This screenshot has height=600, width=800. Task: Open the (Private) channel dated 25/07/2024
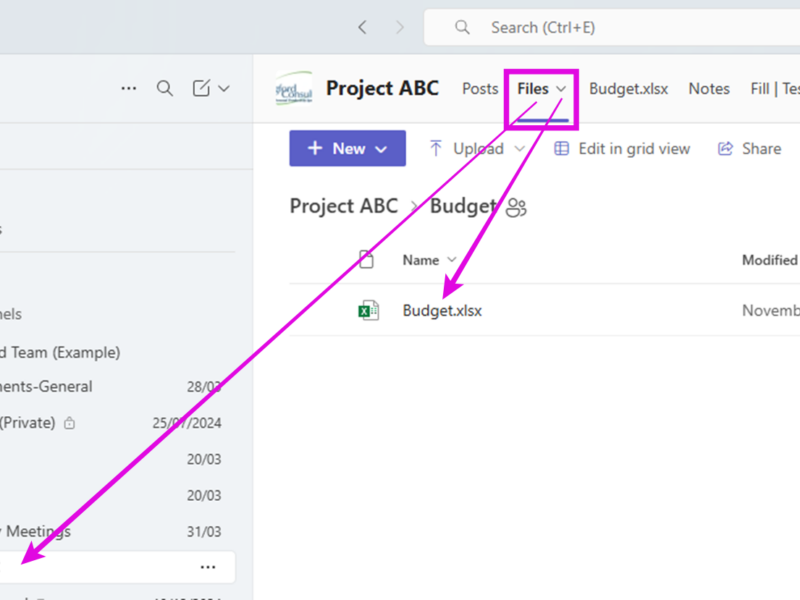pos(28,423)
